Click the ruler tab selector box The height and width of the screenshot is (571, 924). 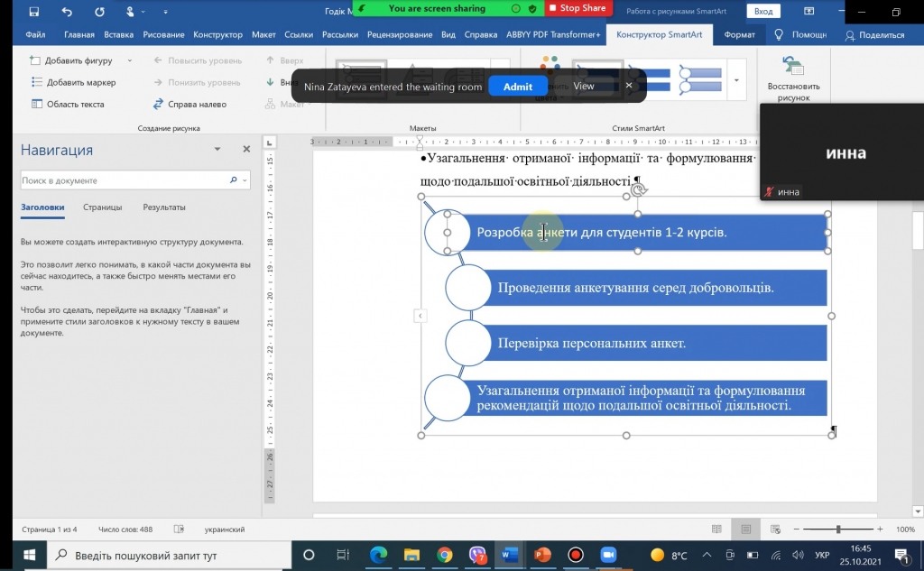click(269, 143)
